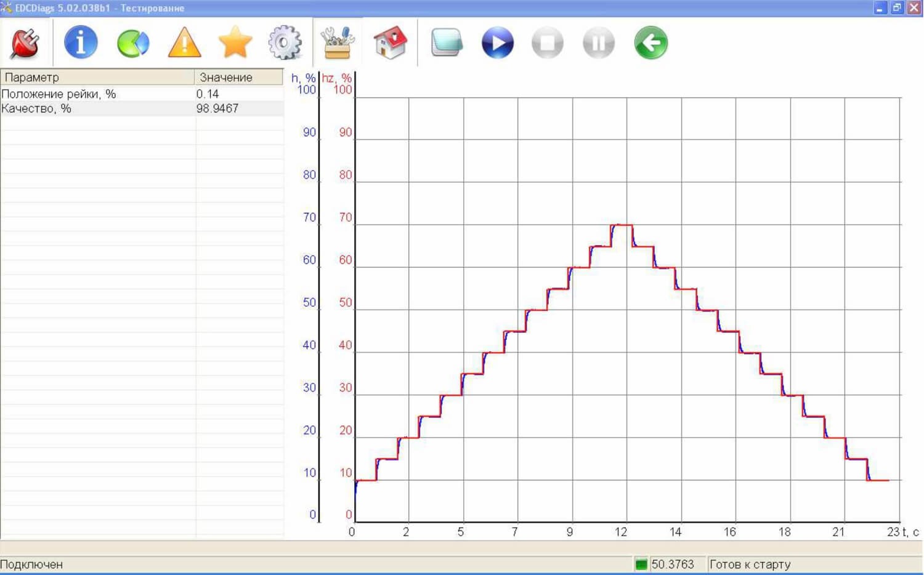Start test with blue play button
The height and width of the screenshot is (575, 924).
(x=498, y=43)
